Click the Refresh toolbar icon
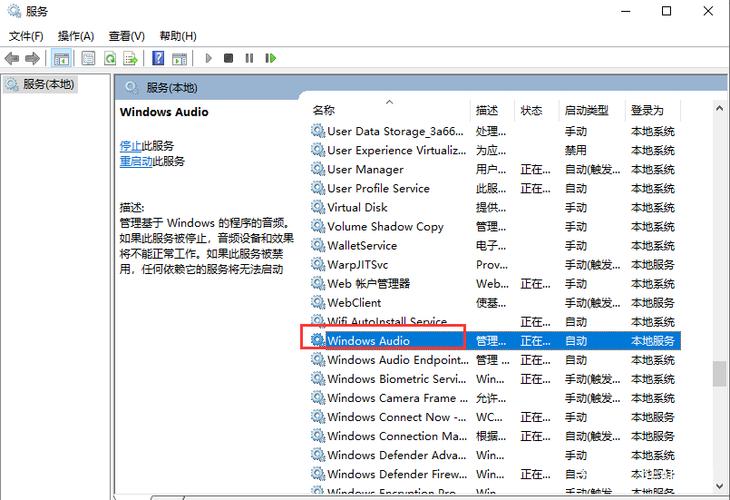 click(110, 59)
